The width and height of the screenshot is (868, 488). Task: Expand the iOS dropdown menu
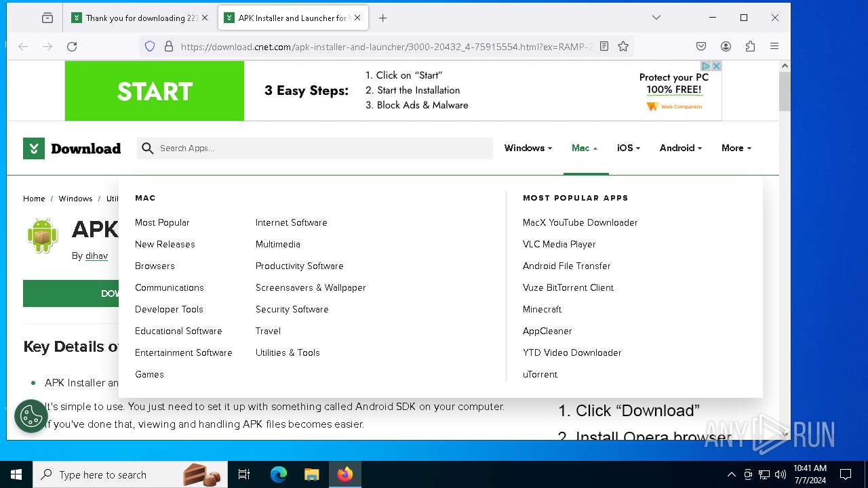[x=629, y=148]
